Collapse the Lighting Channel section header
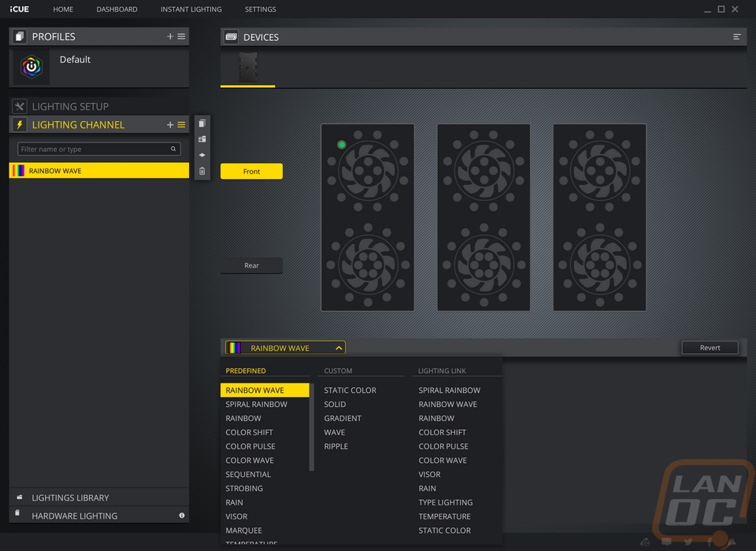756x551 pixels. tap(99, 125)
